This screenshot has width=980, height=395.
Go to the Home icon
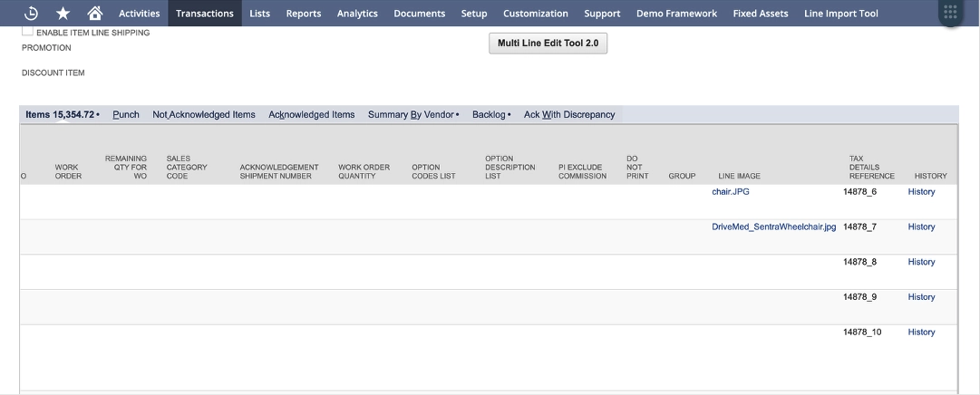[x=95, y=13]
